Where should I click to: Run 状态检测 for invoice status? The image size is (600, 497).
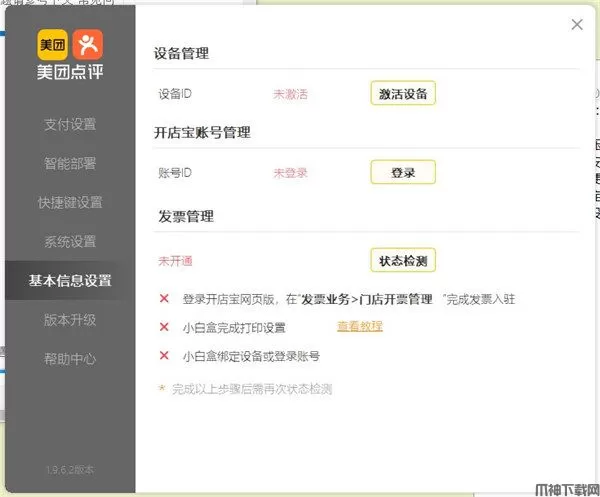[x=403, y=260]
